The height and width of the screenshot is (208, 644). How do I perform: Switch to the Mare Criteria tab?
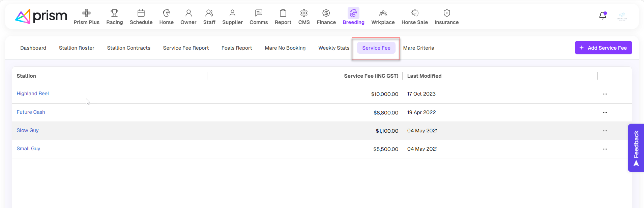(x=418, y=48)
